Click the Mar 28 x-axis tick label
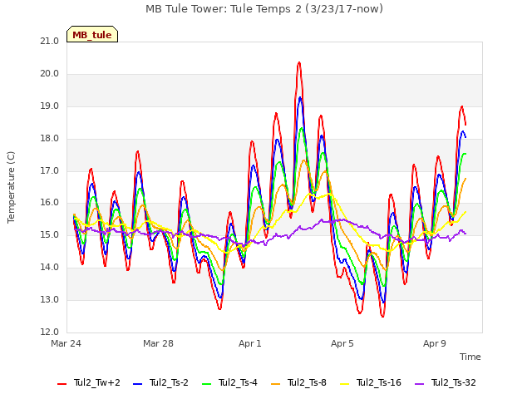 [x=158, y=343]
